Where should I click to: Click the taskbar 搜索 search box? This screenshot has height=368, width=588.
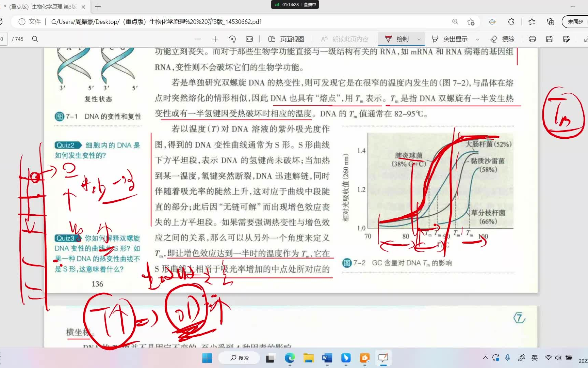[x=240, y=358]
